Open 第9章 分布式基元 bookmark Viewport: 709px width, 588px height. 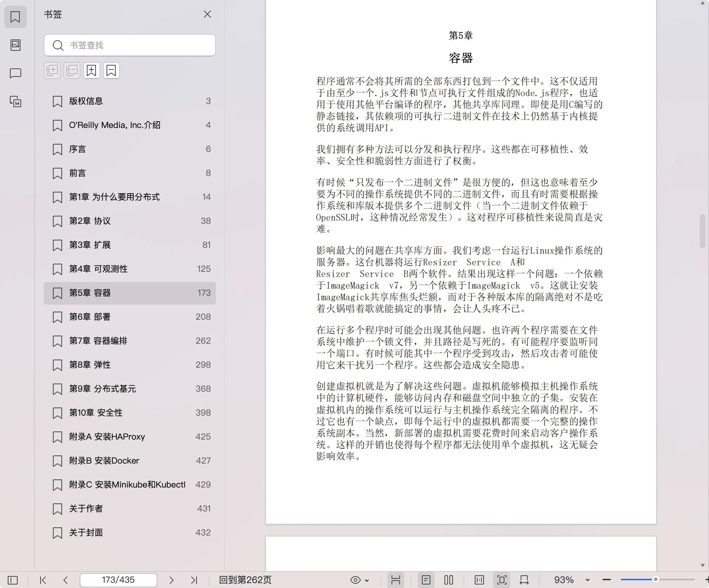click(x=130, y=389)
